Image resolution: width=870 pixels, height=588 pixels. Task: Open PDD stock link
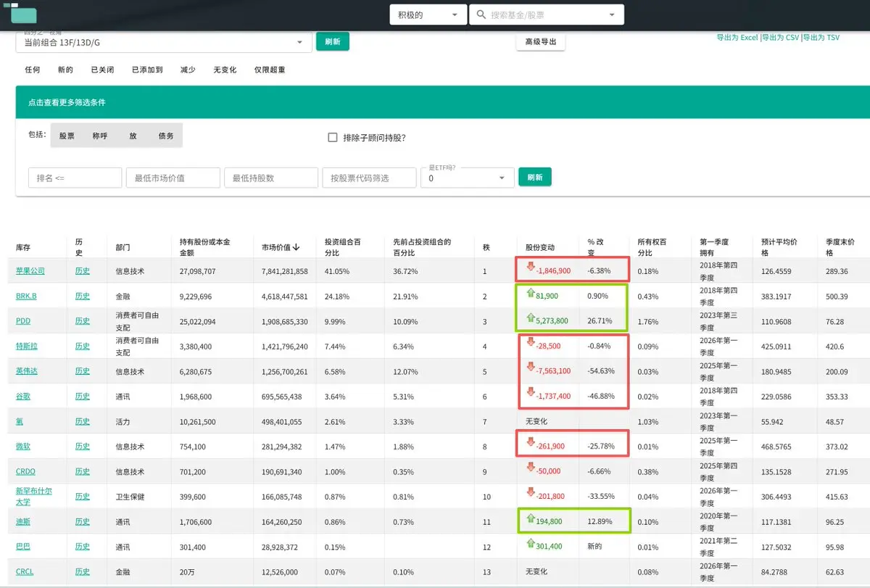[23, 320]
